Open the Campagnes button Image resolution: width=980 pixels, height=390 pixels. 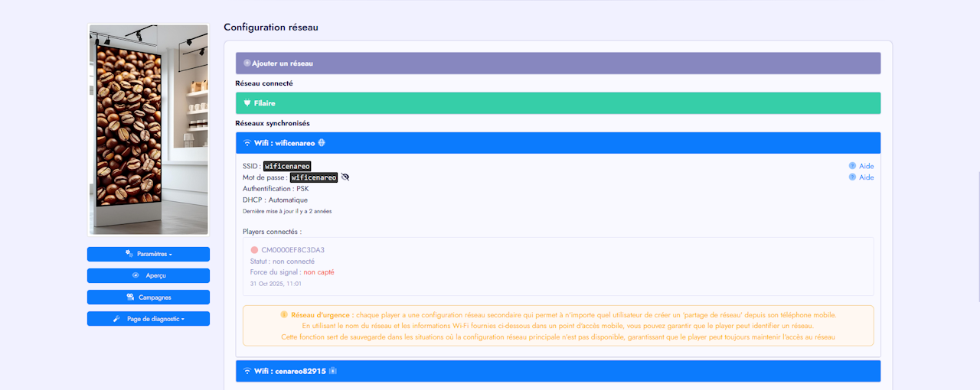pyautogui.click(x=149, y=297)
